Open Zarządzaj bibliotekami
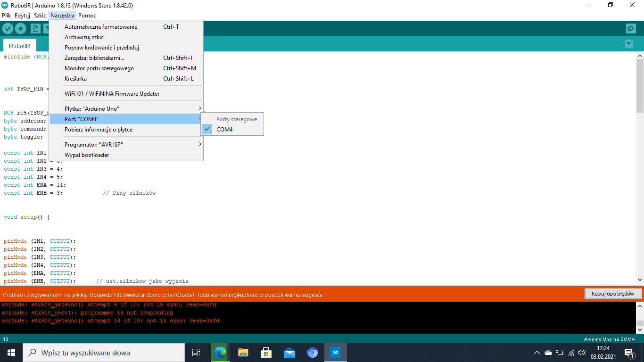Screen dimensions: 644x362 126,58
